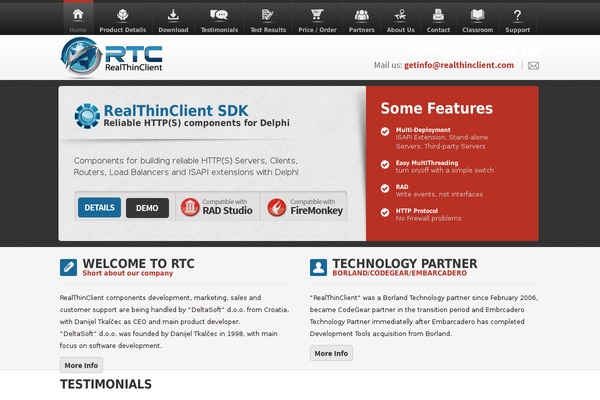The height and width of the screenshot is (400, 600).
Task: Click the blue DETAILS button
Action: [99, 207]
